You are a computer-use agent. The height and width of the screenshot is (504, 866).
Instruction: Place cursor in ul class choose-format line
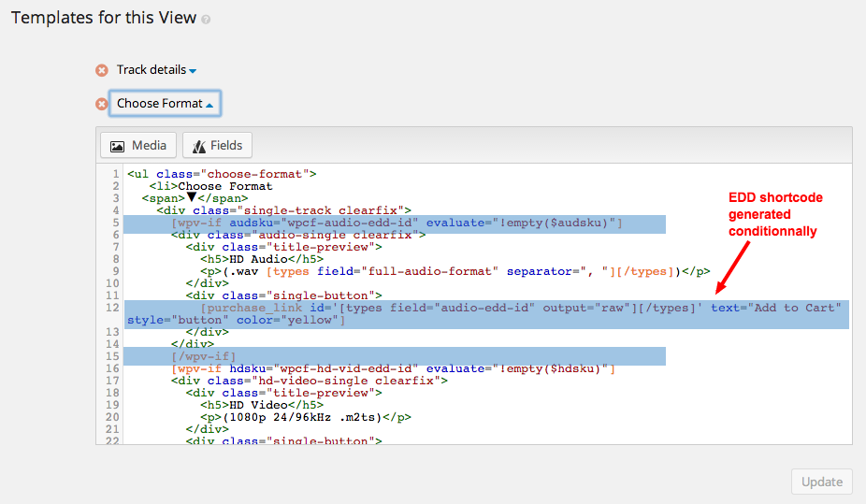tap(222, 174)
